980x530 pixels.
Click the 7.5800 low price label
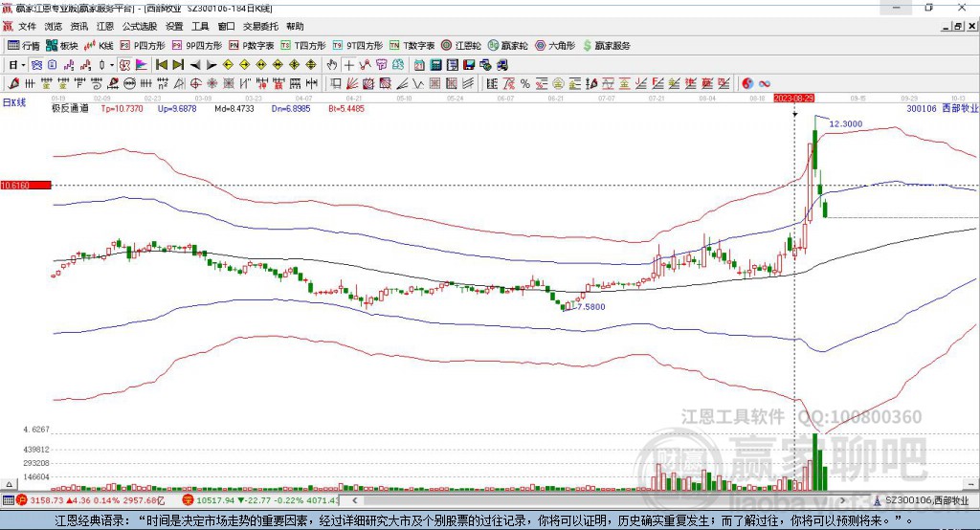click(590, 307)
